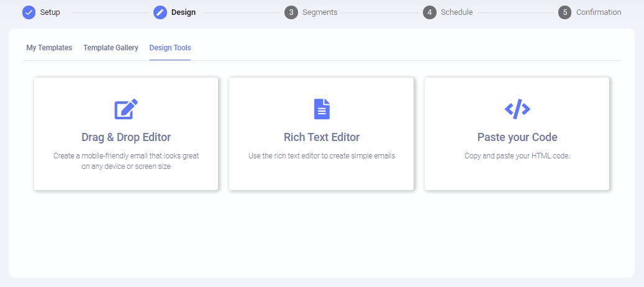Jump to the Schedule step label

[456, 12]
